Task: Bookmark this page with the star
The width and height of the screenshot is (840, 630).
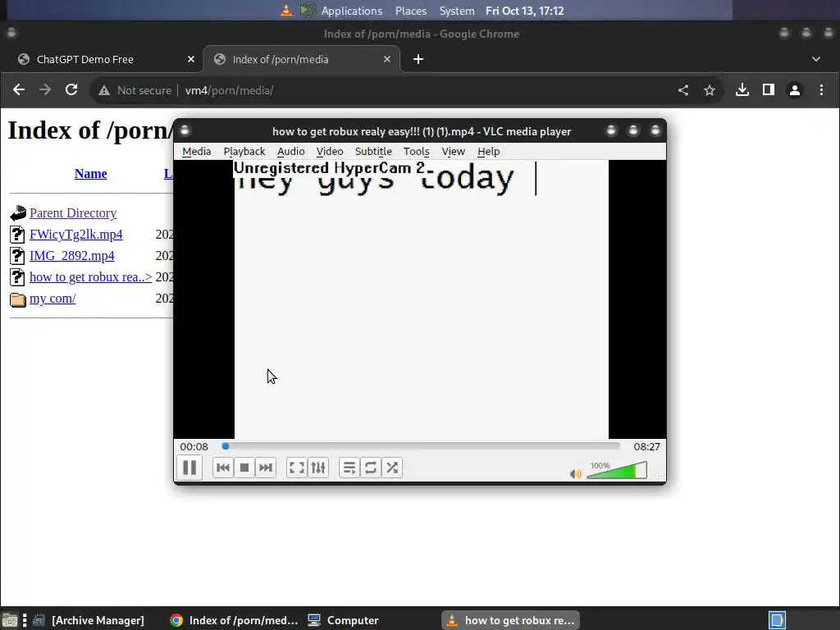Action: click(710, 90)
